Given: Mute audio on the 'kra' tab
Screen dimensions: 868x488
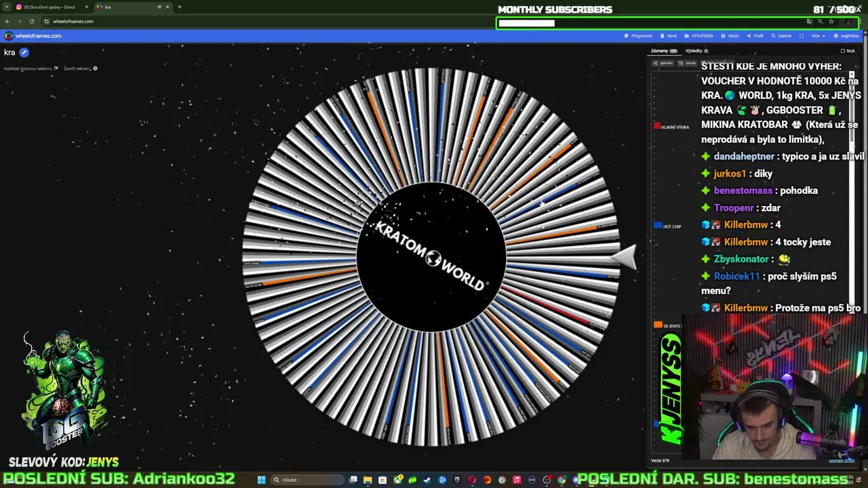Looking at the screenshot, I should pyautogui.click(x=159, y=7).
